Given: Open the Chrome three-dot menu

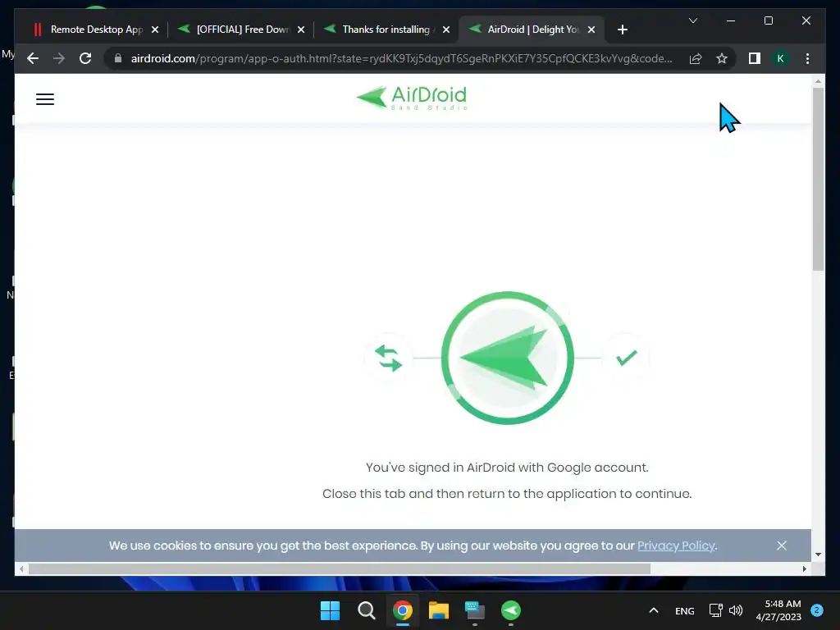Looking at the screenshot, I should [807, 58].
